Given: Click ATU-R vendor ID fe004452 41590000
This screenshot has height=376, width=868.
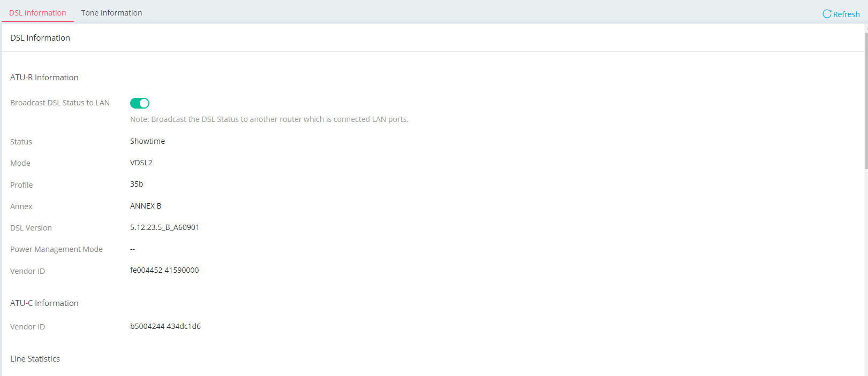Looking at the screenshot, I should [x=164, y=270].
